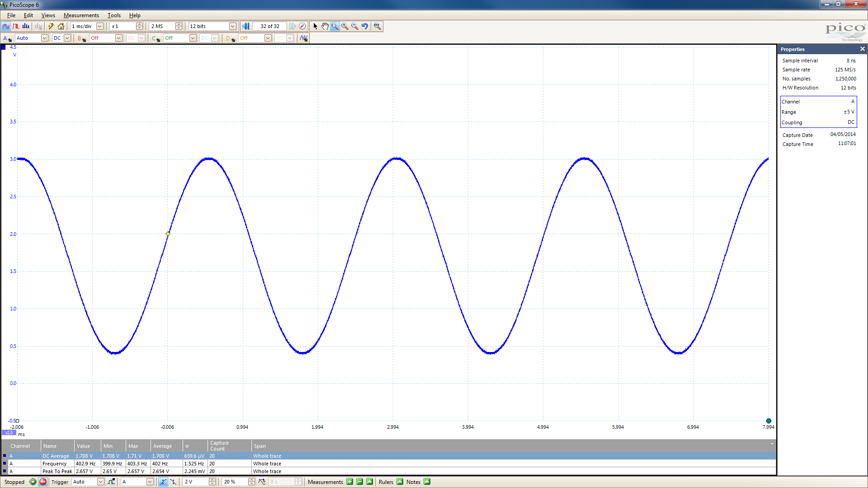Screen dimensions: 868x488
Task: Click the Undo Zoom arrow icon
Action: [x=365, y=26]
